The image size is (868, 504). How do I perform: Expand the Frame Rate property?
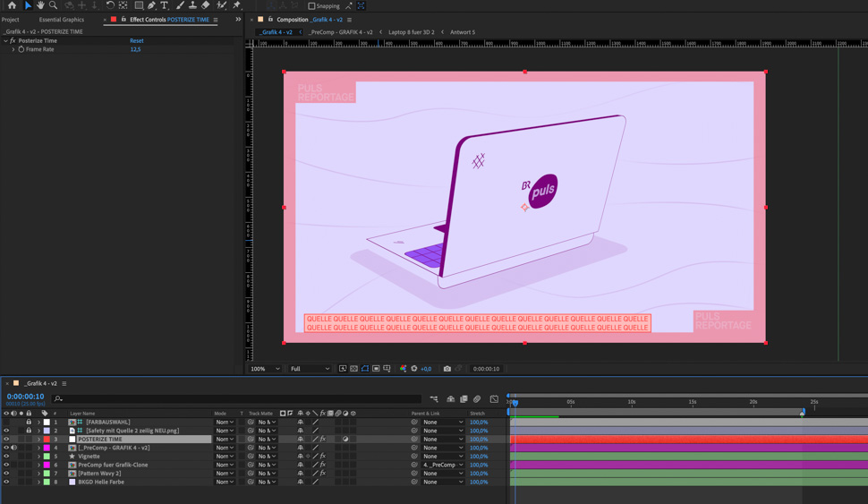point(13,49)
